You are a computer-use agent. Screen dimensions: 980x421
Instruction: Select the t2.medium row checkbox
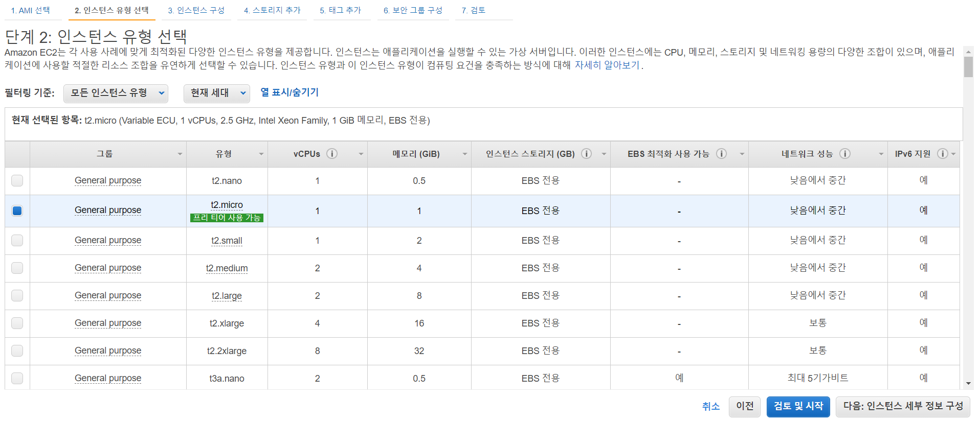pos(17,268)
